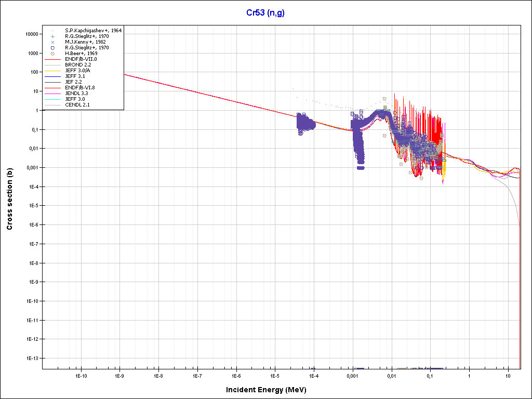Click the cross marker beside M.J.Kenny+, 1982
532x399 pixels.
point(52,42)
